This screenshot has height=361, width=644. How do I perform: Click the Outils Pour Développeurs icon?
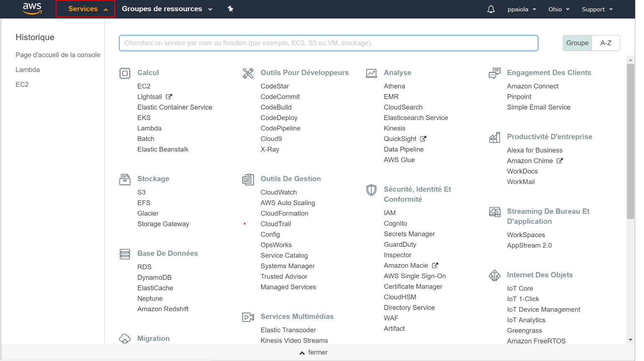pyautogui.click(x=248, y=73)
